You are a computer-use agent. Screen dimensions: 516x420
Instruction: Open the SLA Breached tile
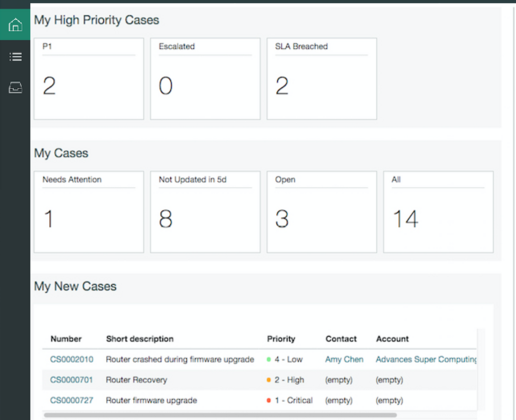point(321,79)
